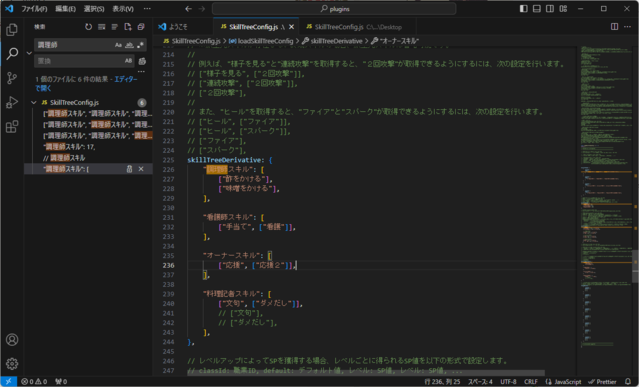The height and width of the screenshot is (387, 639).
Task: Click "オーナースキル" breadcrumb item
Action: pos(395,41)
